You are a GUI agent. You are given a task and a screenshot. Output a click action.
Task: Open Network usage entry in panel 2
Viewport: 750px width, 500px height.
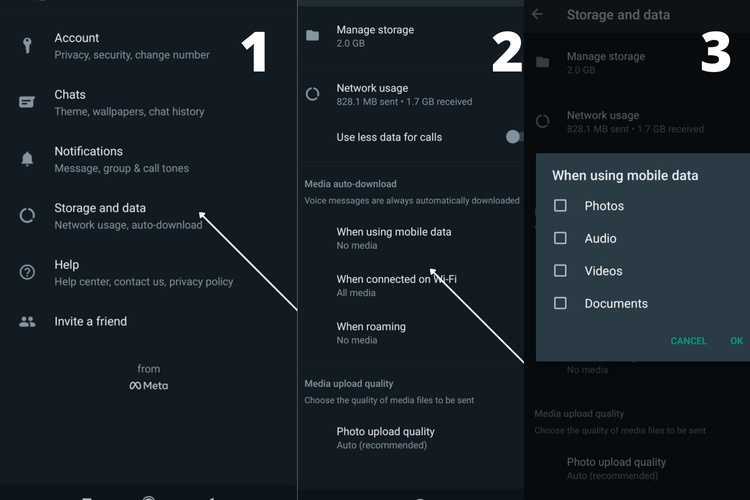coord(411,94)
